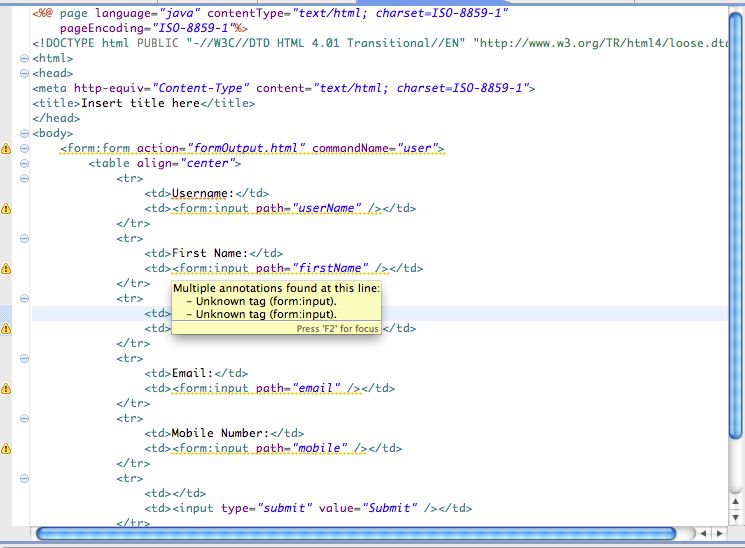Screen dimensions: 745x548
Task: Click the <!DOCTYPE html PUBLIC line
Action: click(x=380, y=43)
